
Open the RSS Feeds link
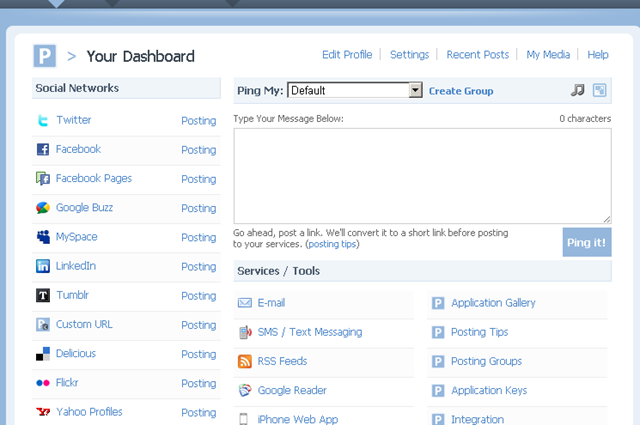[282, 361]
